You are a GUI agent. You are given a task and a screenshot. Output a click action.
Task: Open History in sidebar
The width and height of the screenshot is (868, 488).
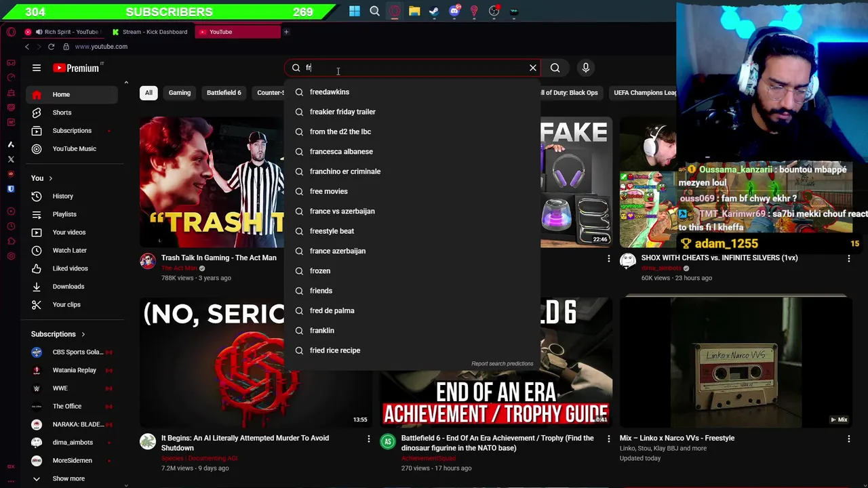point(72,197)
